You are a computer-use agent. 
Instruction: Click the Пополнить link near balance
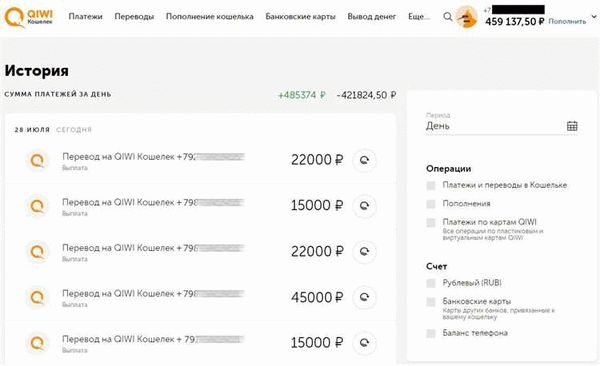(567, 21)
